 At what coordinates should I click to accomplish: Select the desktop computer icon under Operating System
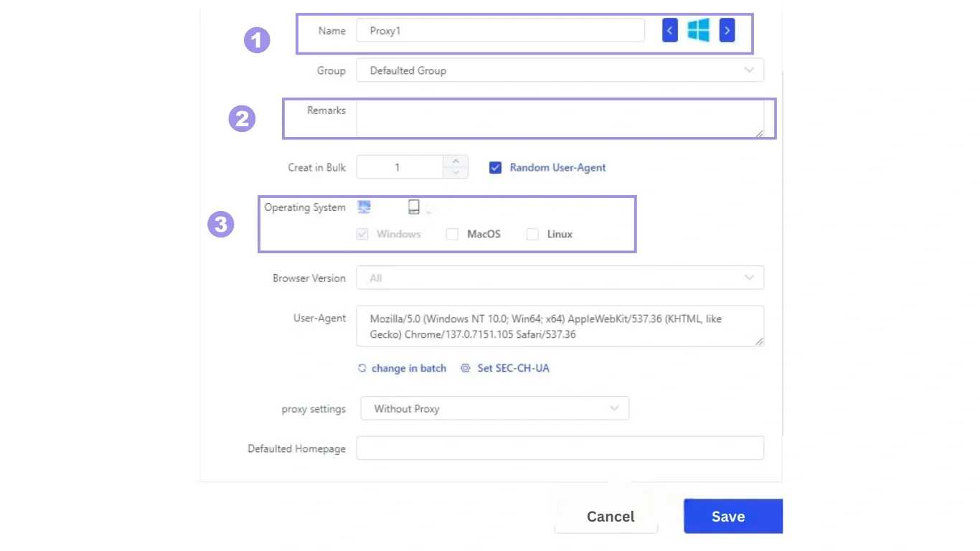pyautogui.click(x=364, y=207)
